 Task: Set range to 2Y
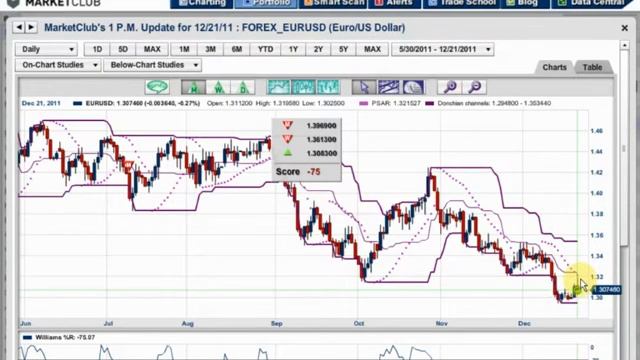[x=318, y=49]
